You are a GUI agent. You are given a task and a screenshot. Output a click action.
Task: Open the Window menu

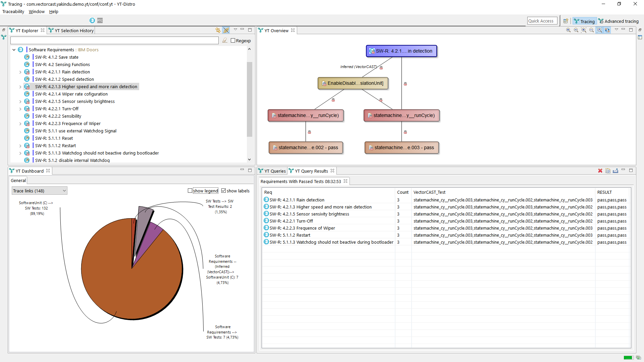coord(37,11)
